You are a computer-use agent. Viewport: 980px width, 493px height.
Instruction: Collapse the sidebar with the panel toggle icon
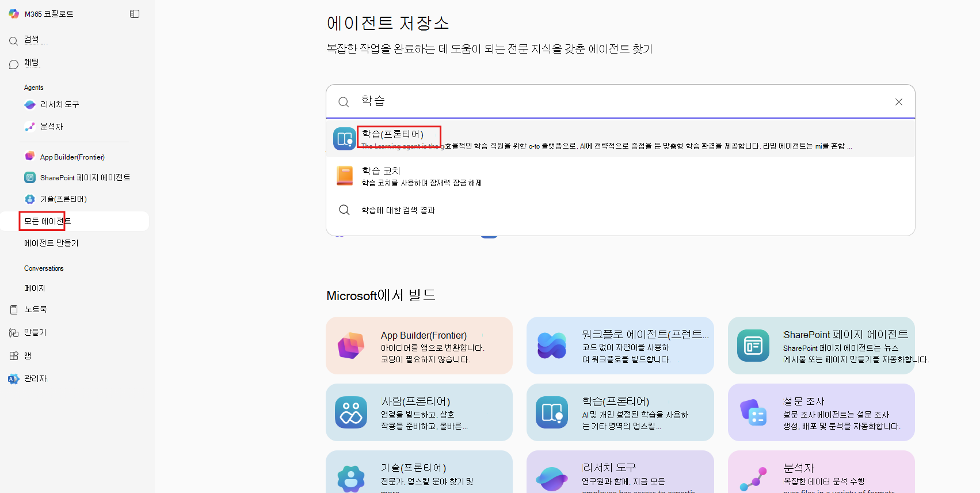point(135,14)
